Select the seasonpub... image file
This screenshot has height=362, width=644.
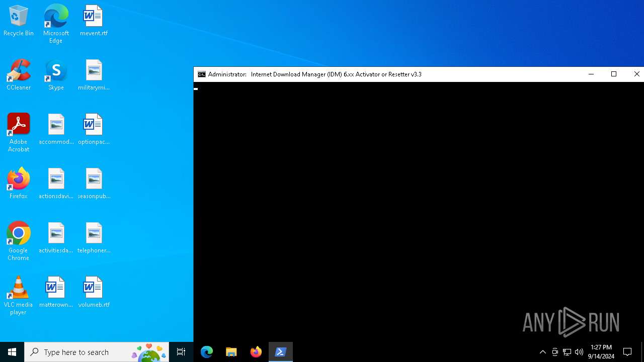[94, 184]
